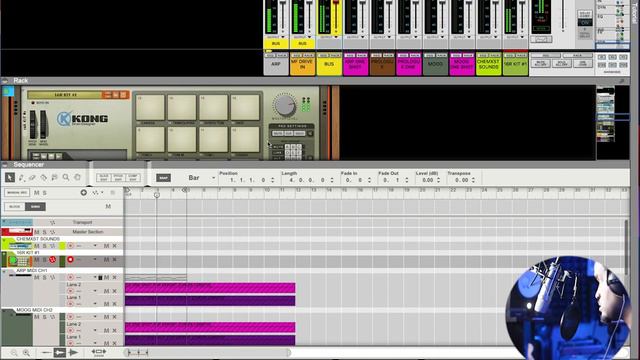Screen dimensions: 640x360
Task: Click the Position value field
Action: 247,180
